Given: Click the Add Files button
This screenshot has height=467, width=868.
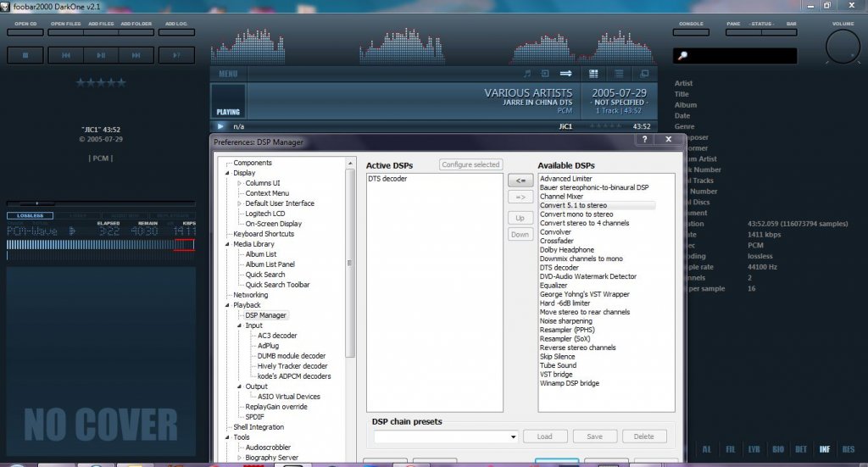Looking at the screenshot, I should pyautogui.click(x=101, y=32).
